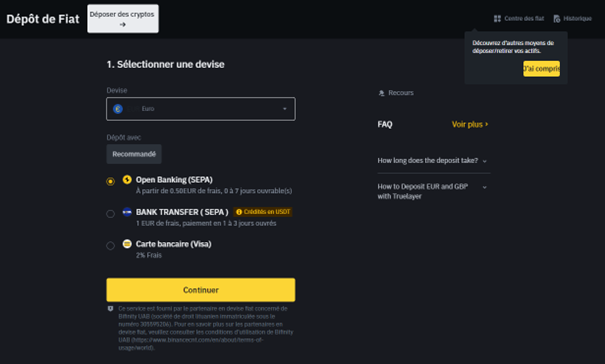Click the Carte bancaire card icon
The width and height of the screenshot is (605, 364).
[x=127, y=244]
